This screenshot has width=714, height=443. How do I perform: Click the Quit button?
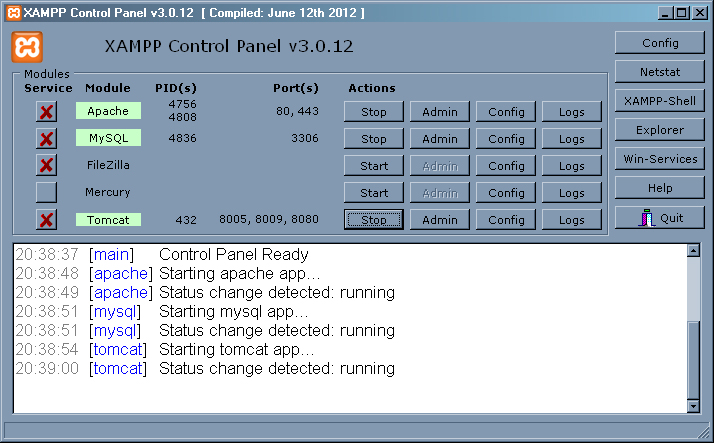(x=660, y=218)
